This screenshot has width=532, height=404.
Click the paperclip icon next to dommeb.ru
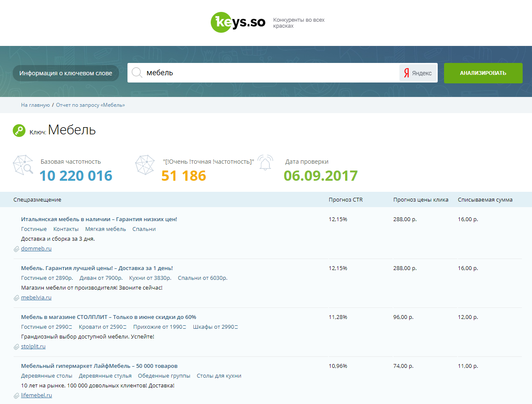[x=17, y=249]
